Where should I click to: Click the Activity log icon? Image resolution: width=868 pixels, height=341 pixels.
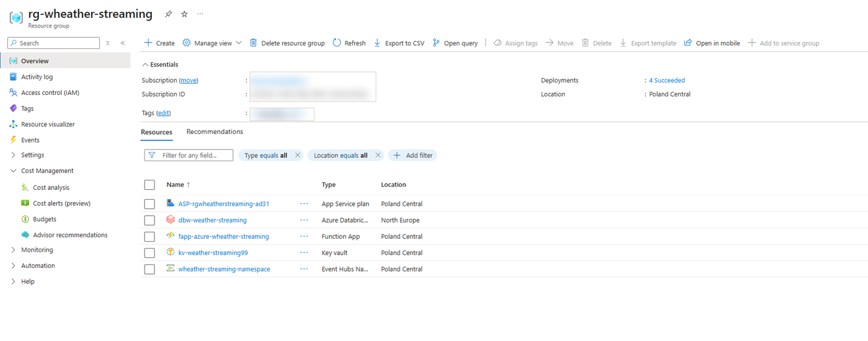coord(14,77)
